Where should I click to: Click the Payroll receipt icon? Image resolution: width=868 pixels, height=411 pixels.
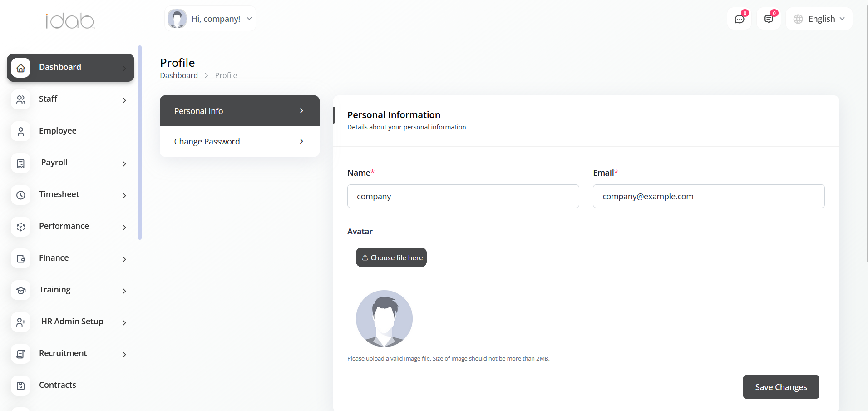point(21,163)
